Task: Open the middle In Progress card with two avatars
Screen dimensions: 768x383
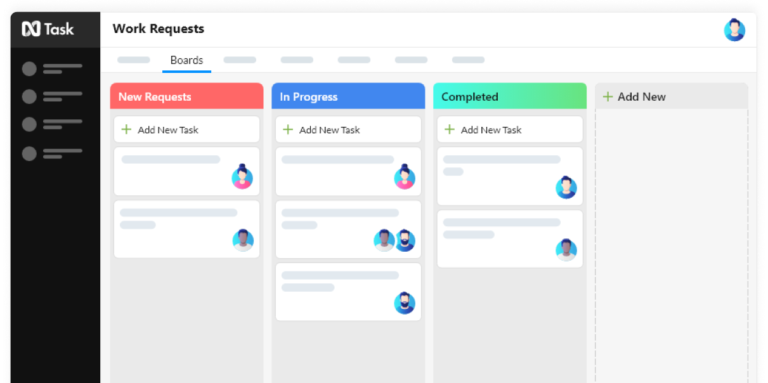Action: pyautogui.click(x=348, y=229)
